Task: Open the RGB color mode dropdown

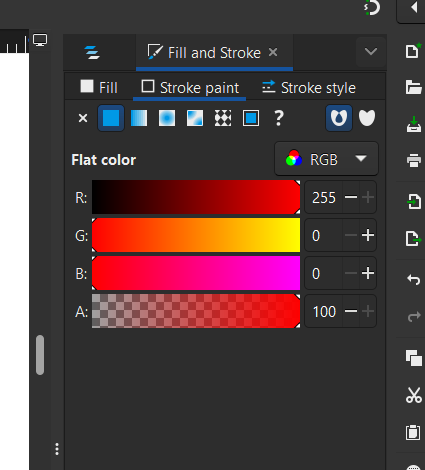Action: [326, 159]
